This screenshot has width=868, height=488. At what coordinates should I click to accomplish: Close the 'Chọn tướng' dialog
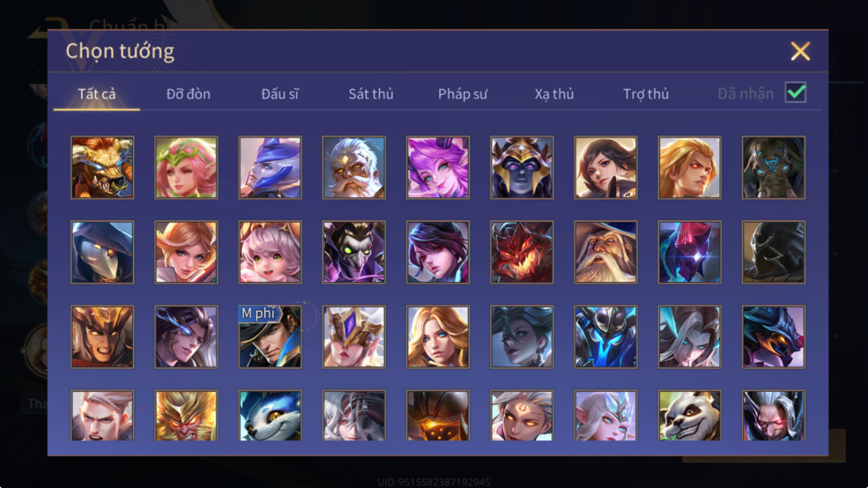[x=800, y=51]
